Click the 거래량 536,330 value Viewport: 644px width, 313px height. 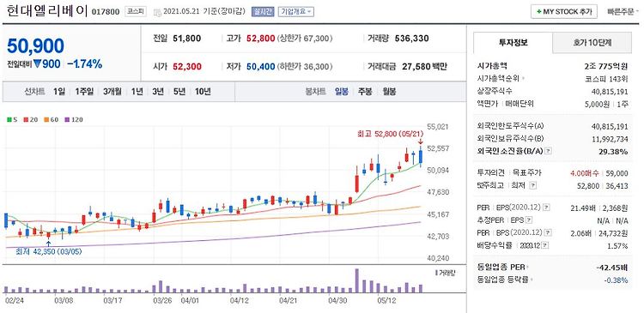point(411,39)
